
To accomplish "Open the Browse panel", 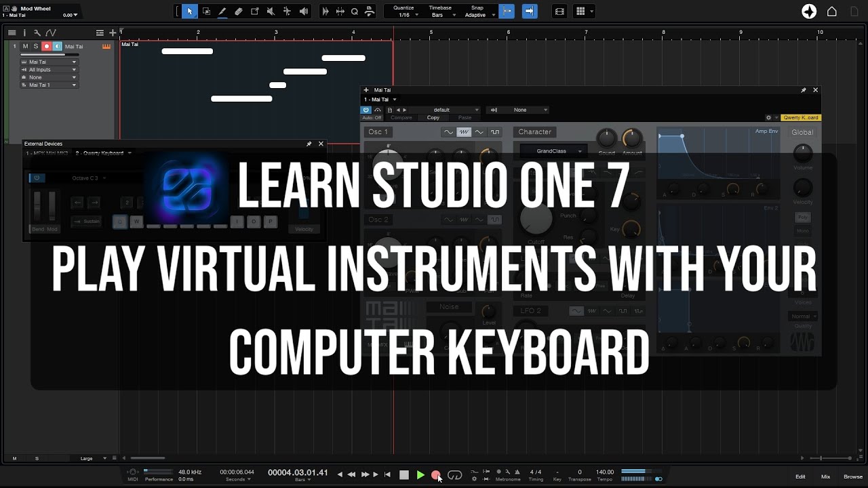I will tap(853, 476).
